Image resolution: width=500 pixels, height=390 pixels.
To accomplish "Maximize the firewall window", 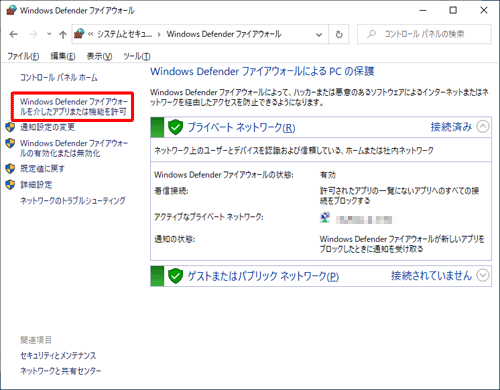I will [453, 10].
